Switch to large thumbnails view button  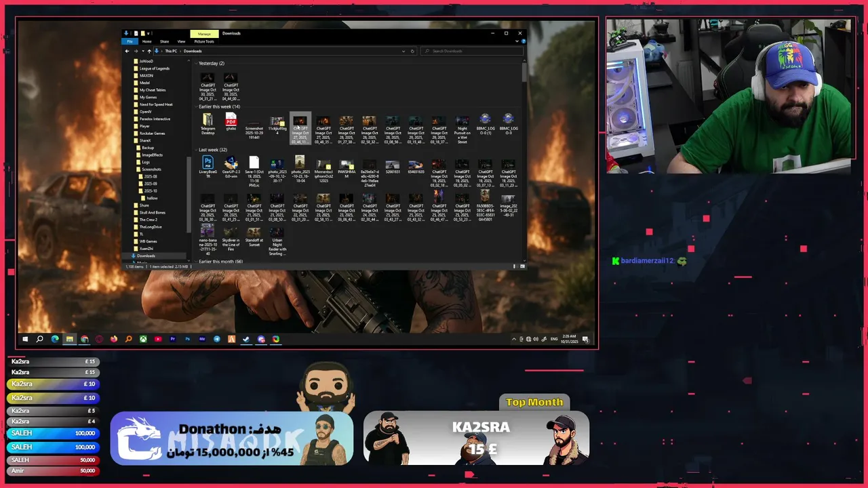pyautogui.click(x=522, y=266)
